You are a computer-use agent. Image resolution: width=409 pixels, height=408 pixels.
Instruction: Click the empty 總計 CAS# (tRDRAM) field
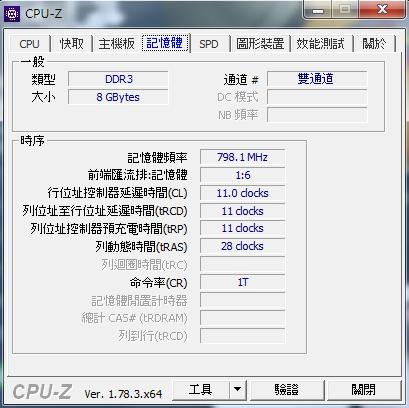[242, 318]
